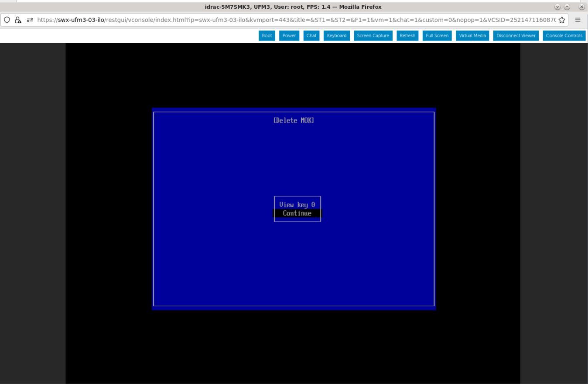The width and height of the screenshot is (588, 384).
Task: Select Continue in the Delete MOK dialog
Action: pos(297,213)
